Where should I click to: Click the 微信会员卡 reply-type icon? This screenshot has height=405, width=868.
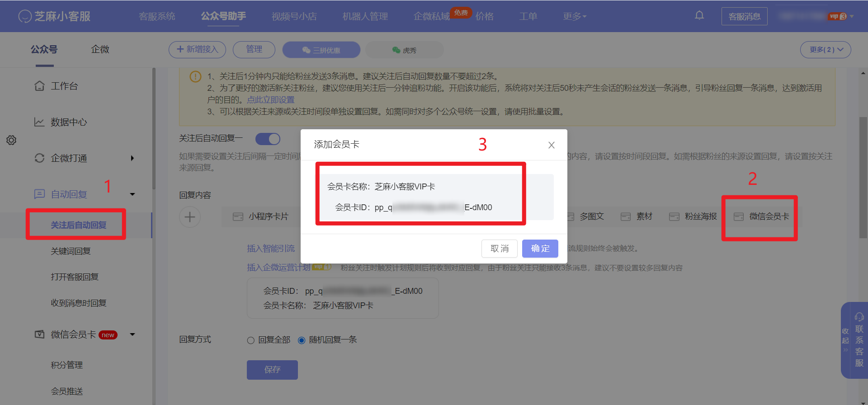(x=739, y=217)
